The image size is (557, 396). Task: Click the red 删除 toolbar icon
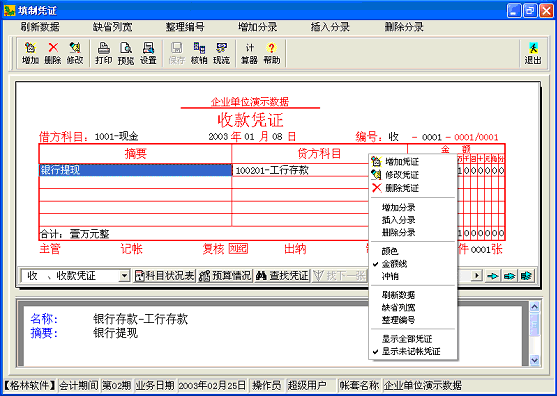coord(53,53)
